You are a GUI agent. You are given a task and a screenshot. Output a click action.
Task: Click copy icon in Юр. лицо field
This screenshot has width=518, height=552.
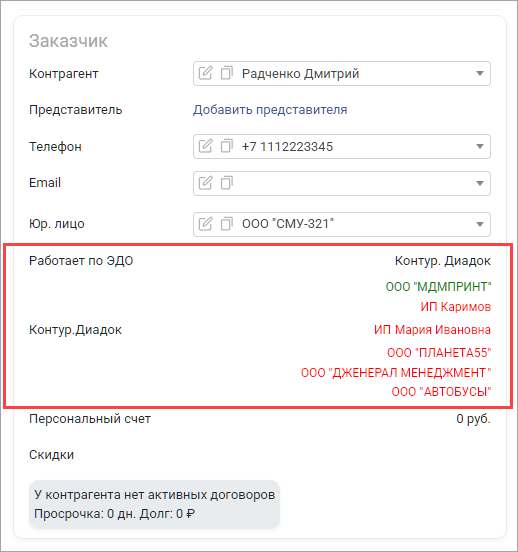[226, 224]
